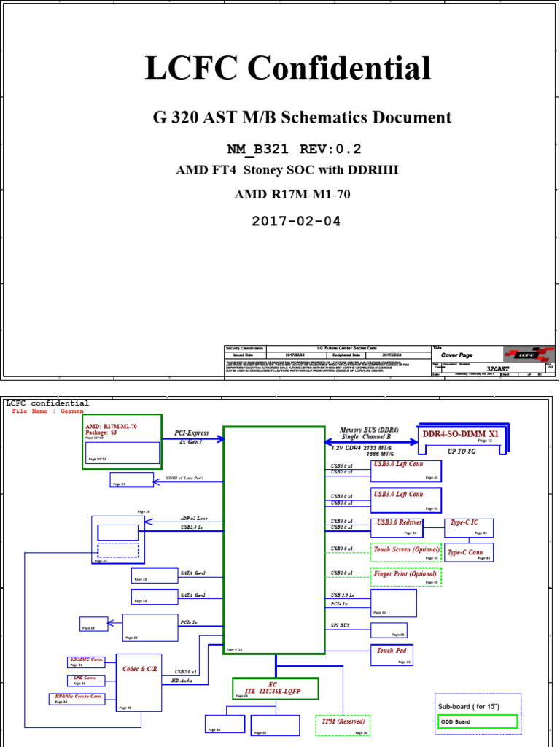Select "AMD FT4 Stoney SOC with DDRIIII" line
Screen dimensions: 560x747
(x=287, y=170)
